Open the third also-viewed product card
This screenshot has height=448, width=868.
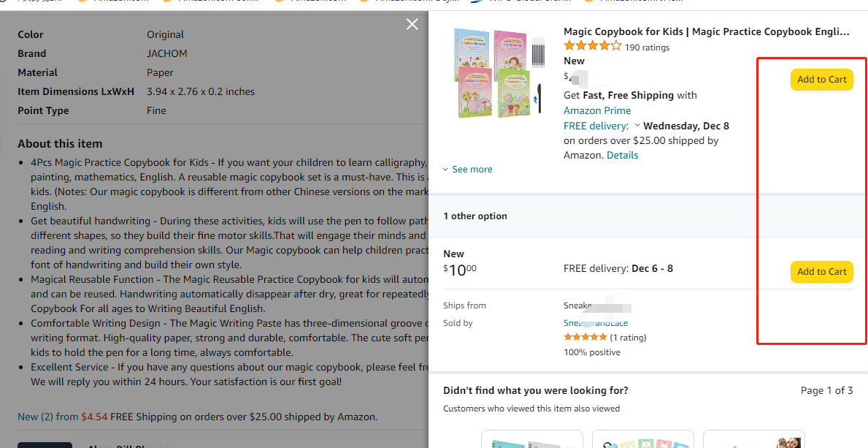(x=753, y=439)
